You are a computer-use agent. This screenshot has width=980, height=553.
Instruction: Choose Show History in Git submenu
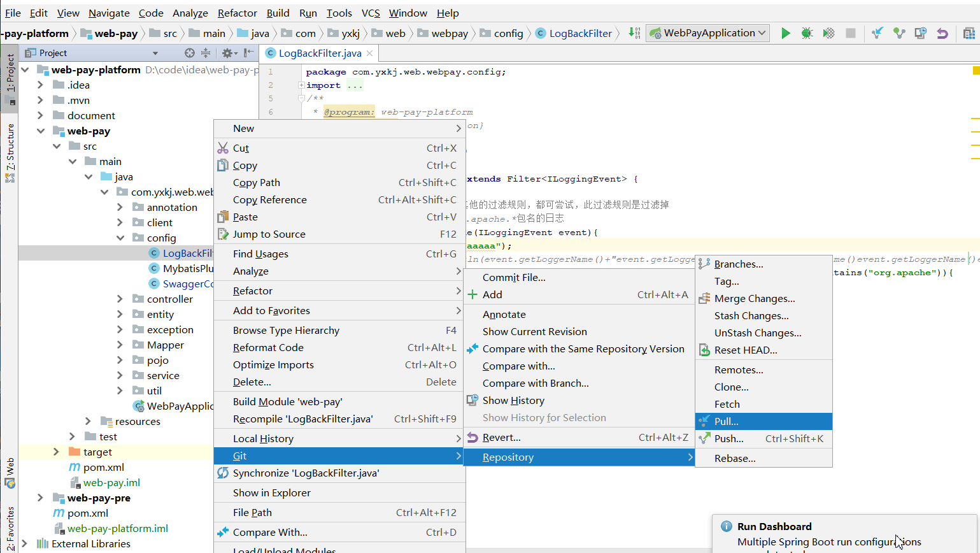(579, 400)
